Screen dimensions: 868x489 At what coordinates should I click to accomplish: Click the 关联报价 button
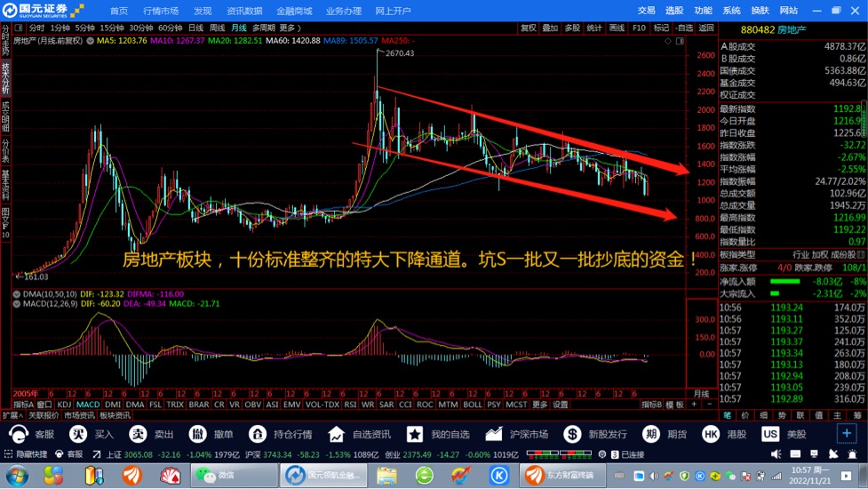(44, 415)
